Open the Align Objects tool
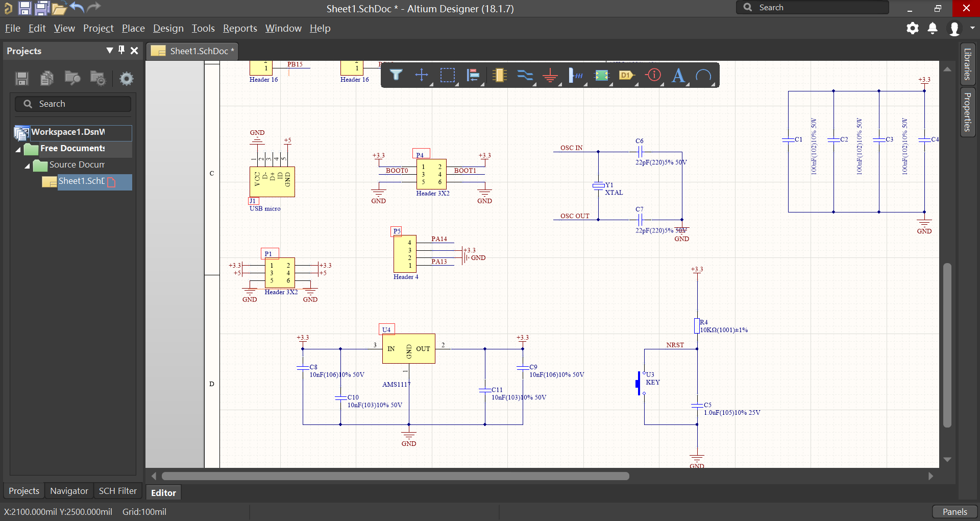The height and width of the screenshot is (521, 980). 474,75
